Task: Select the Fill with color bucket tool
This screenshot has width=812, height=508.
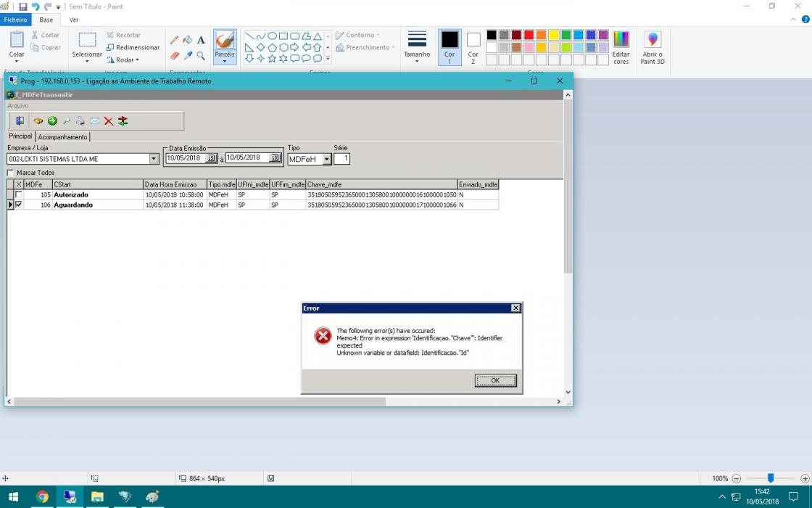Action: (x=188, y=40)
